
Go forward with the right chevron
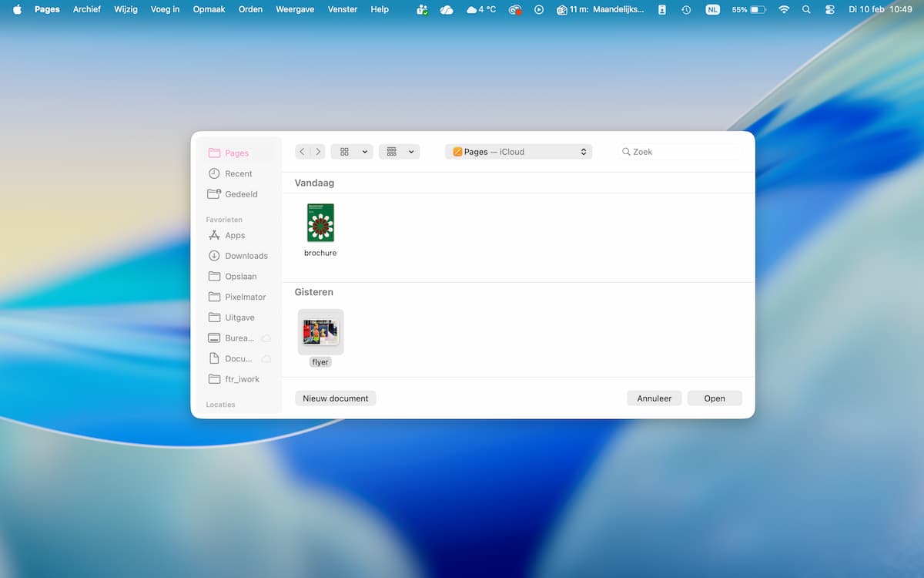[318, 152]
